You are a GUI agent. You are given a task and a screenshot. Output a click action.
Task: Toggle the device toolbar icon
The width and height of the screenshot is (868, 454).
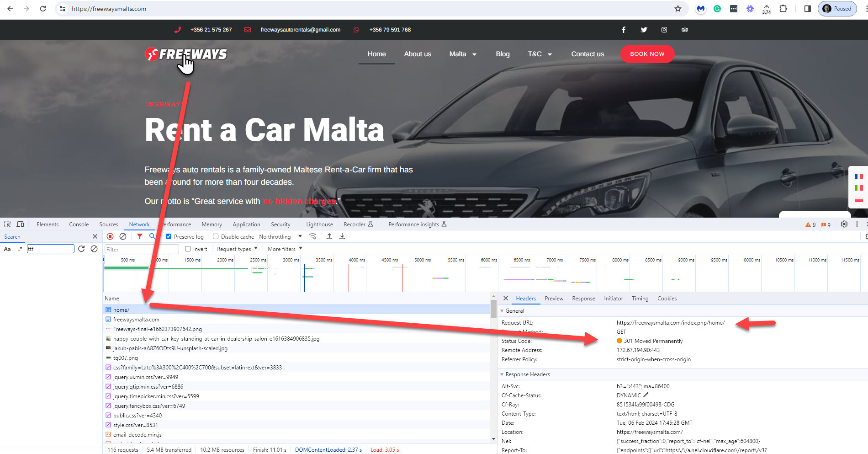[20, 224]
